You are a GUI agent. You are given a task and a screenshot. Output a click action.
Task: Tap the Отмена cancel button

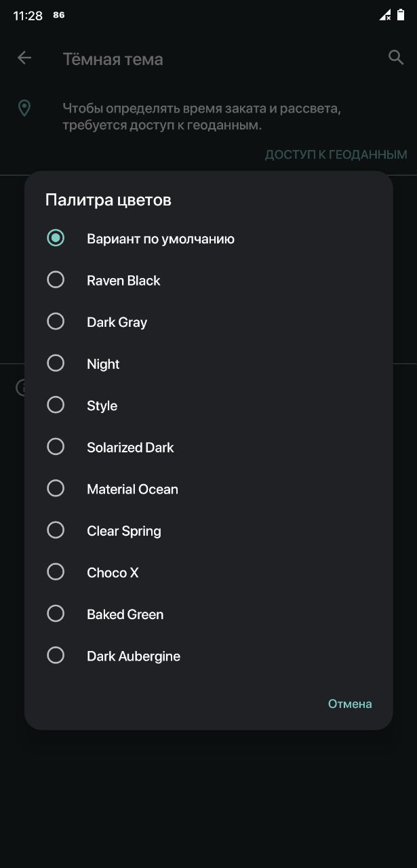[x=350, y=703]
